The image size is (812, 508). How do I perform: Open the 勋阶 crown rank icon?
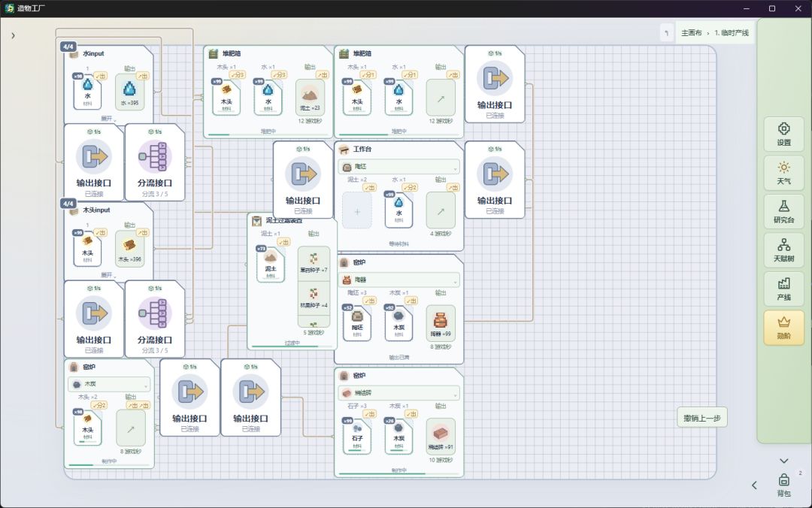[783, 328]
